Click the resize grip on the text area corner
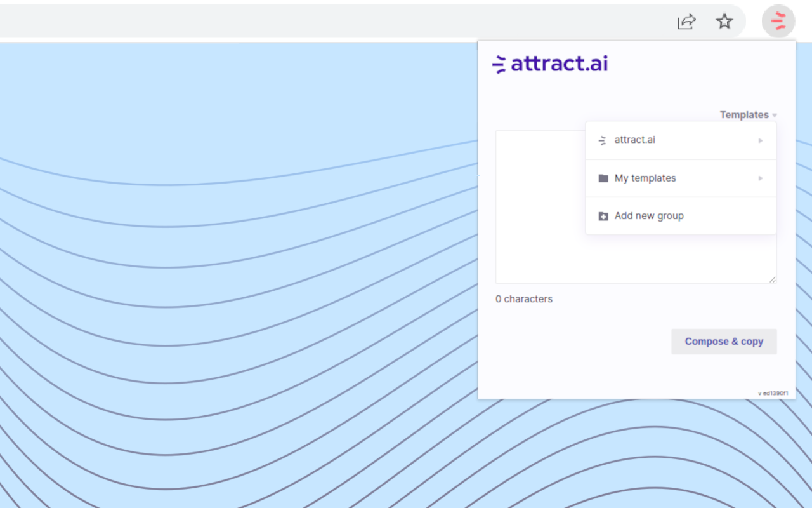This screenshot has width=812, height=508. pos(773,279)
